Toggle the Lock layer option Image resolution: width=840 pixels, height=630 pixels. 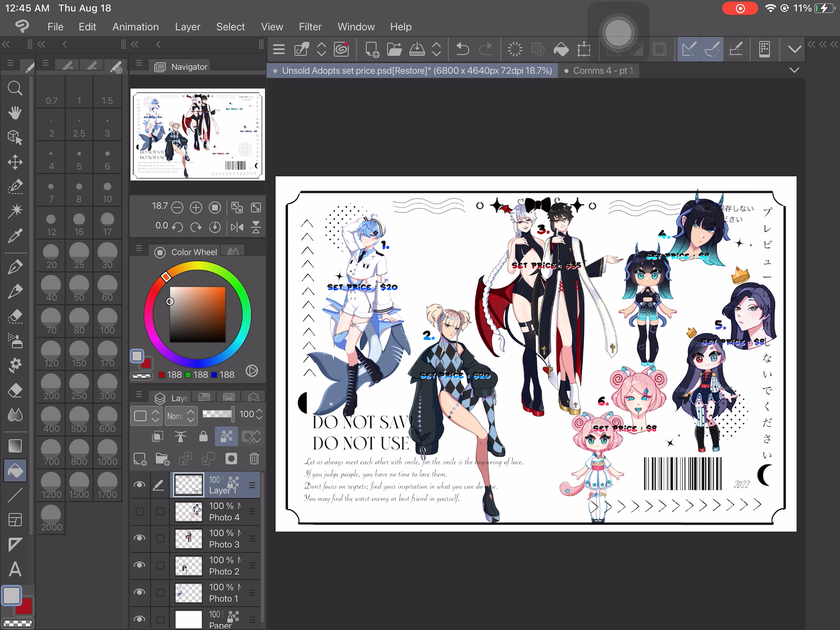tap(203, 436)
